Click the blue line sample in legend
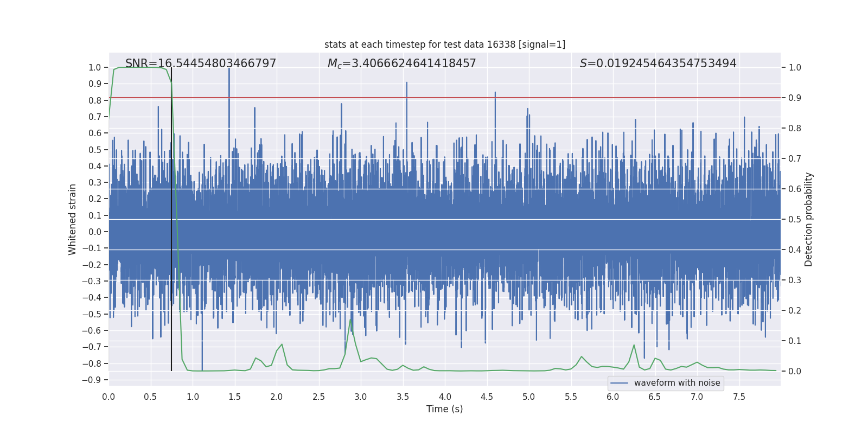The image size is (868, 434). click(x=619, y=383)
